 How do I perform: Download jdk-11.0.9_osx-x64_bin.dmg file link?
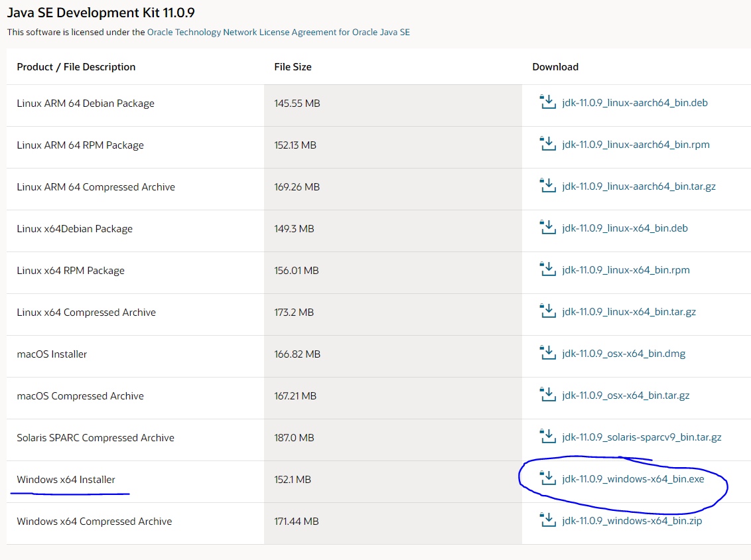tap(624, 353)
